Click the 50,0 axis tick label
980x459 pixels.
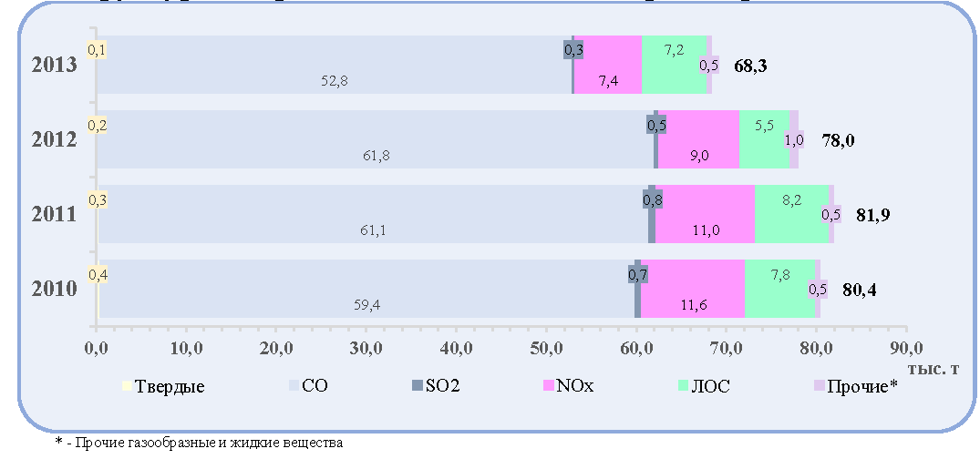point(546,347)
